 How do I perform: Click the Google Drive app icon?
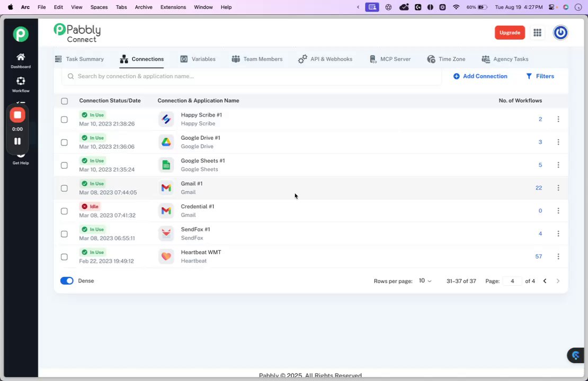point(166,142)
